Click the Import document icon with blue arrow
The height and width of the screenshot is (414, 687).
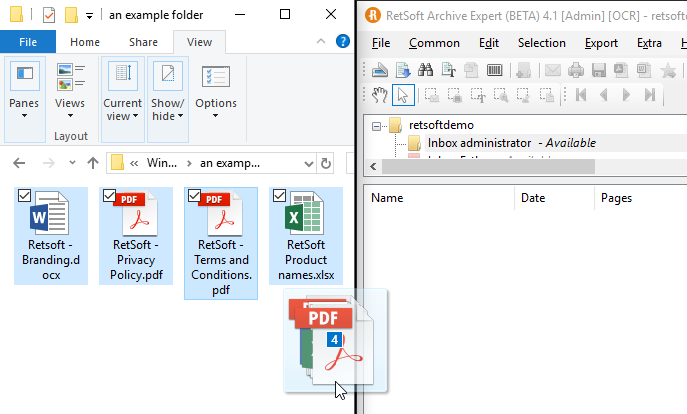(x=403, y=70)
